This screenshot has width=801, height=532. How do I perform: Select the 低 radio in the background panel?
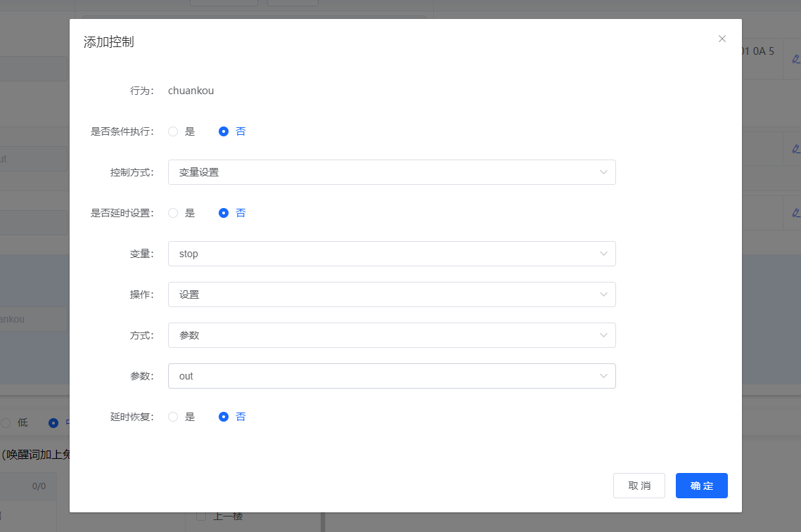(6, 422)
